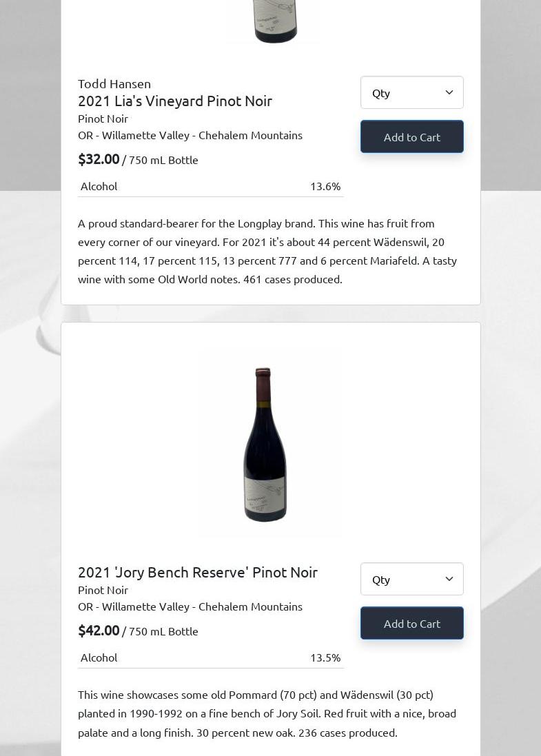Open the 2021 Lia's Vineyard Pinot Noir title

[175, 101]
